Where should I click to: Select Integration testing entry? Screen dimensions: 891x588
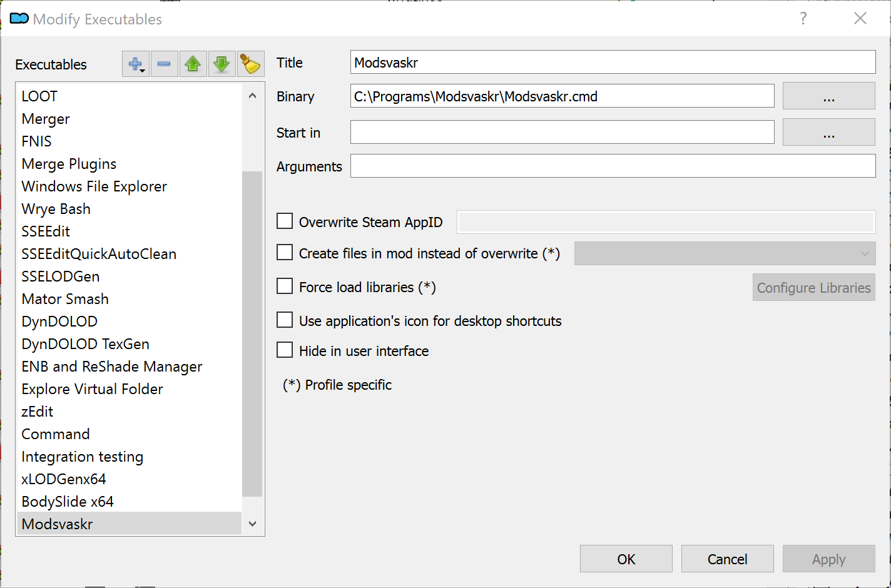pos(129,456)
